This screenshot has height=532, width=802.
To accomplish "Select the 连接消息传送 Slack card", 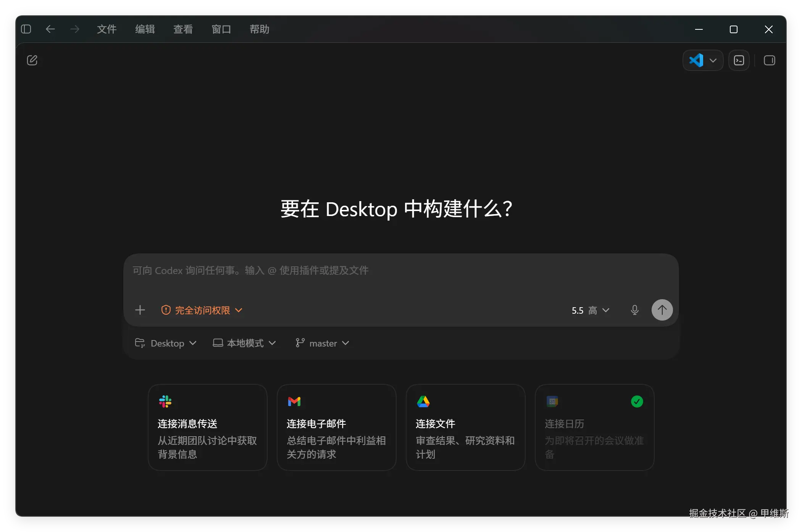I will (x=207, y=427).
